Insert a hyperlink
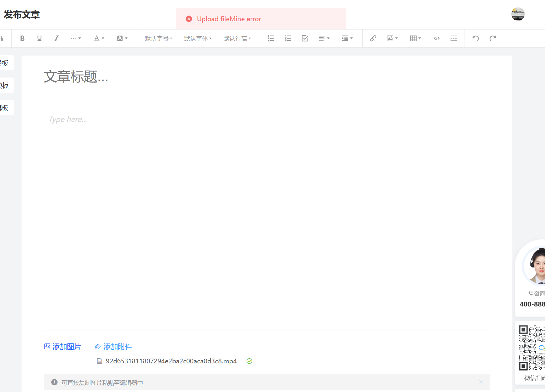 pyautogui.click(x=373, y=38)
